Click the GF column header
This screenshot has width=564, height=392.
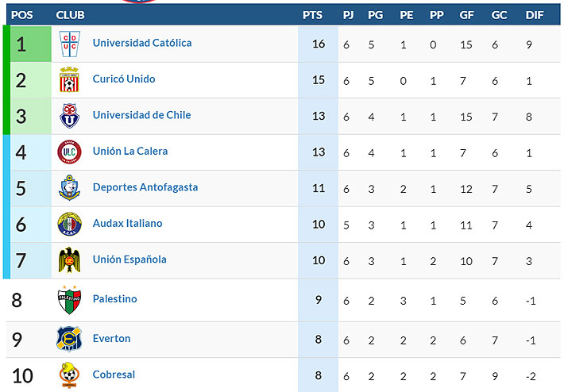point(467,15)
